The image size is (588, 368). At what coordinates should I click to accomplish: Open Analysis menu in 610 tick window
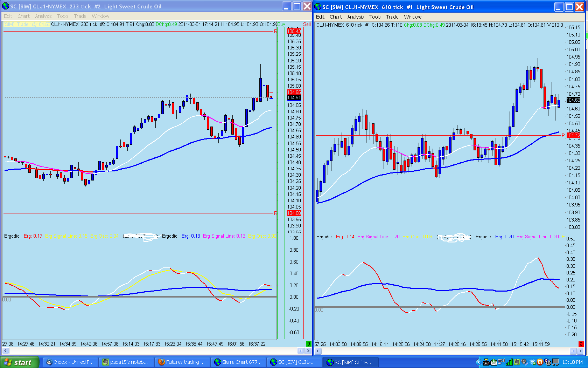[x=355, y=17]
